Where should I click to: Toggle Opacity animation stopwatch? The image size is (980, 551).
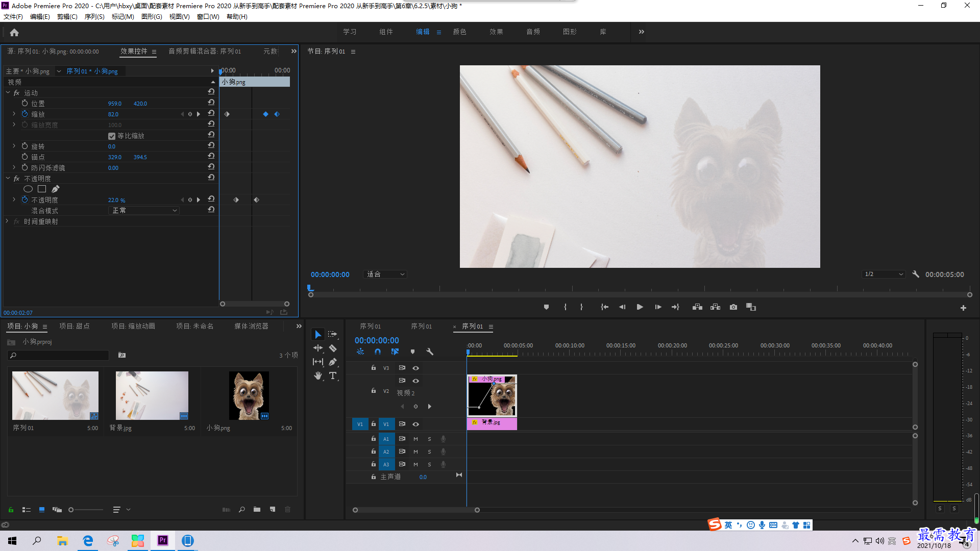point(24,199)
